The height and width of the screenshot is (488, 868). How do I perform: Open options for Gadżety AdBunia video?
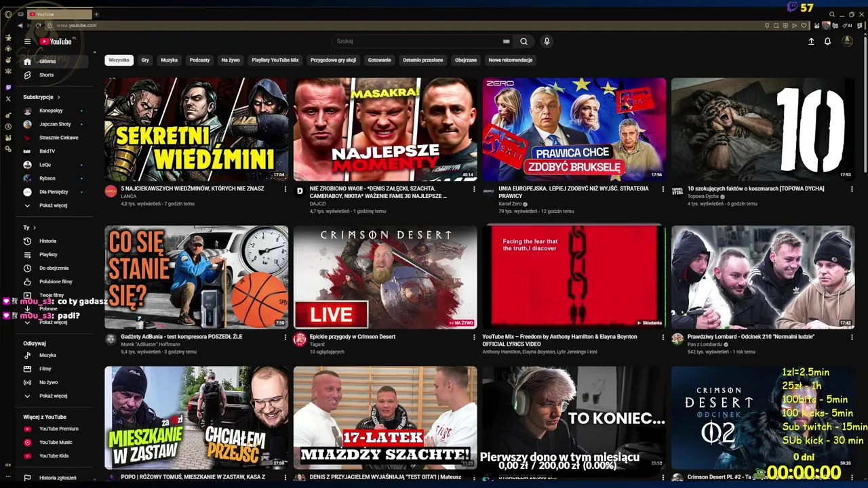pos(285,337)
